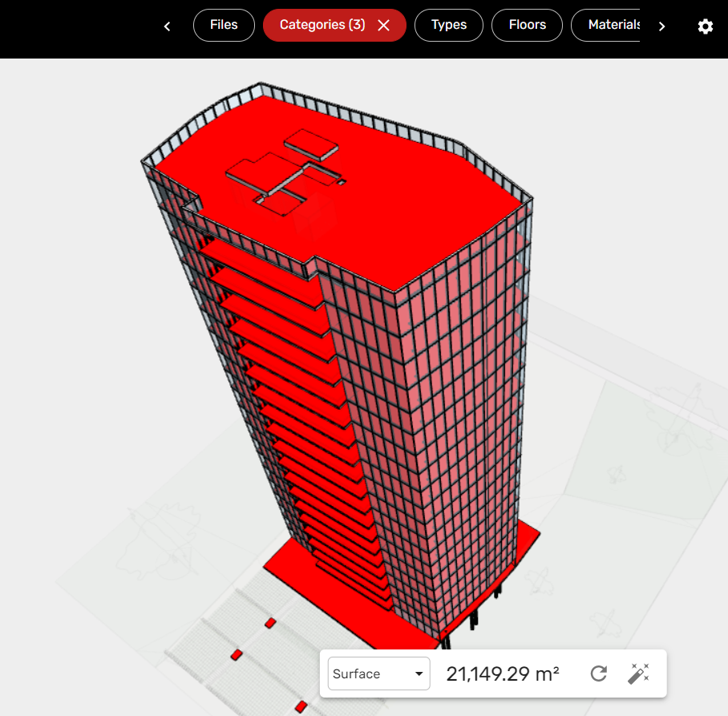Image resolution: width=728 pixels, height=716 pixels.
Task: Click the refresh measurement icon
Action: pyautogui.click(x=599, y=674)
